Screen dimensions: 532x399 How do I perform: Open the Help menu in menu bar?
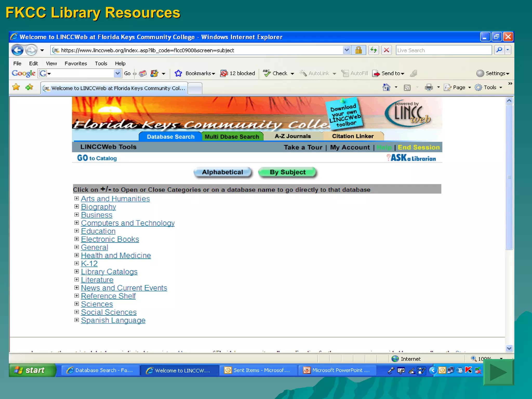point(120,63)
